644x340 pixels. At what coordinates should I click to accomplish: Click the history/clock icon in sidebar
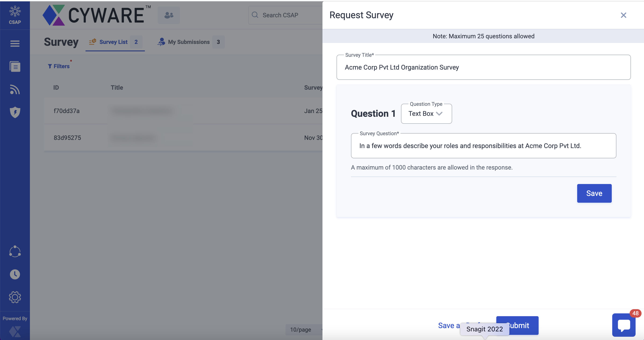click(x=15, y=274)
